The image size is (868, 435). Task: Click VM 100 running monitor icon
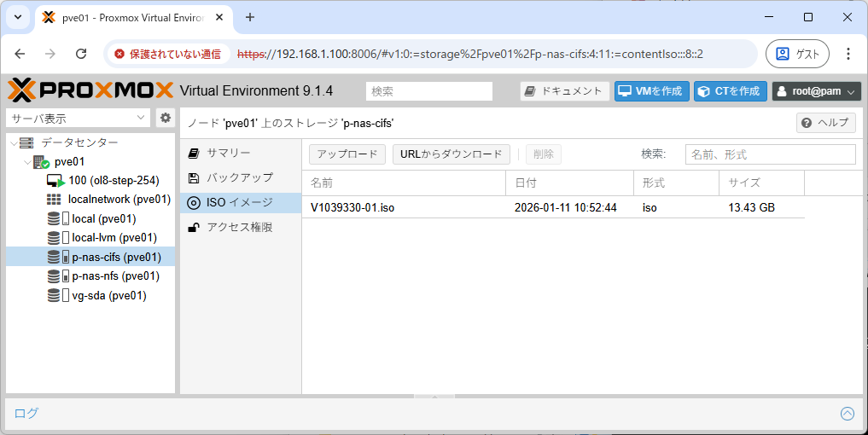pyautogui.click(x=55, y=181)
